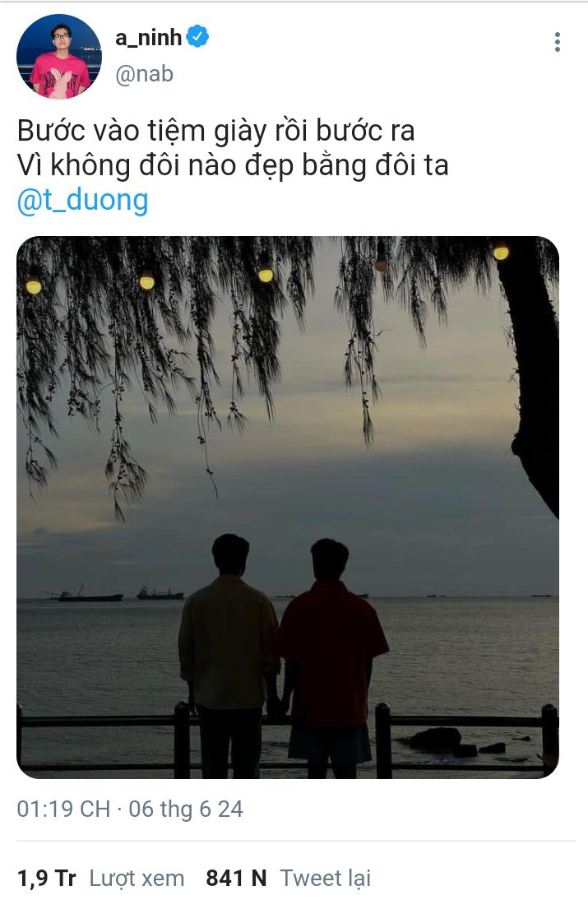
Task: Open the a_ninh display name
Action: coord(148,38)
